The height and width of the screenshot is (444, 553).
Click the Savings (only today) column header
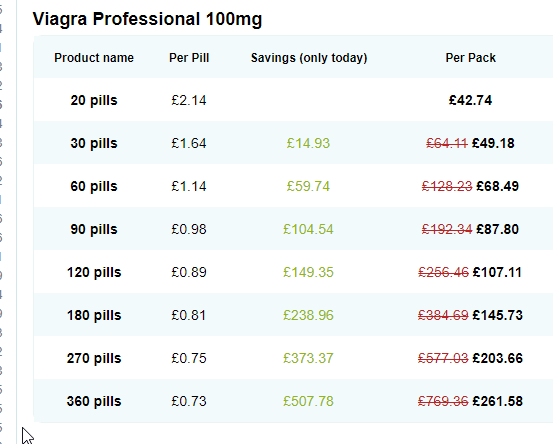pos(309,57)
